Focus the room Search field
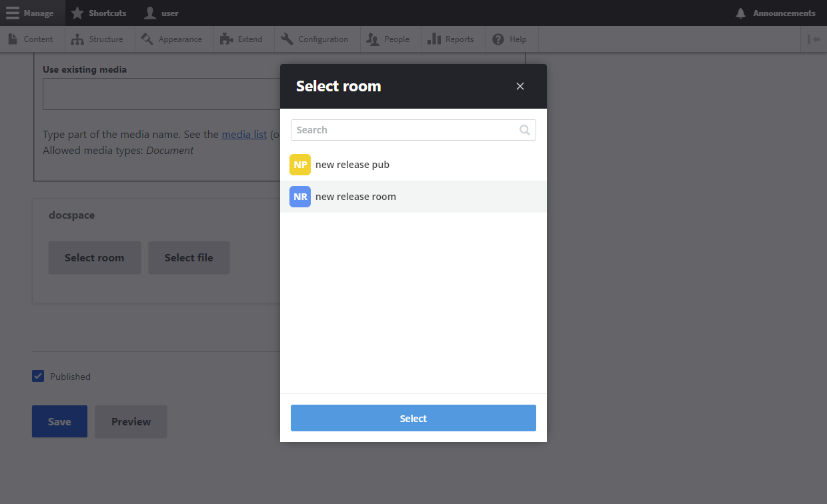This screenshot has width=827, height=504. pos(405,130)
